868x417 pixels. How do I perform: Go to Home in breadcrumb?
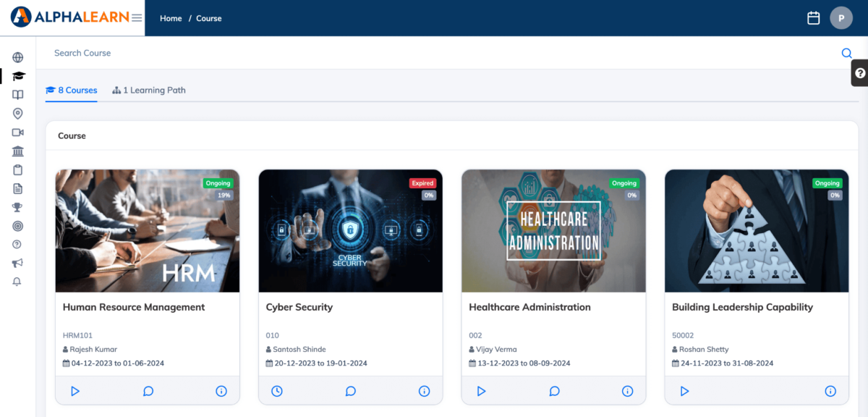point(171,18)
